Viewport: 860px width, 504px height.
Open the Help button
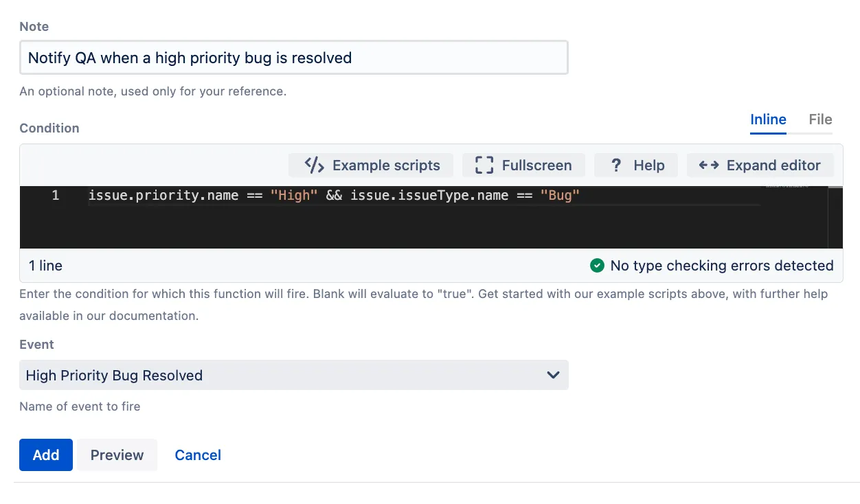636,165
